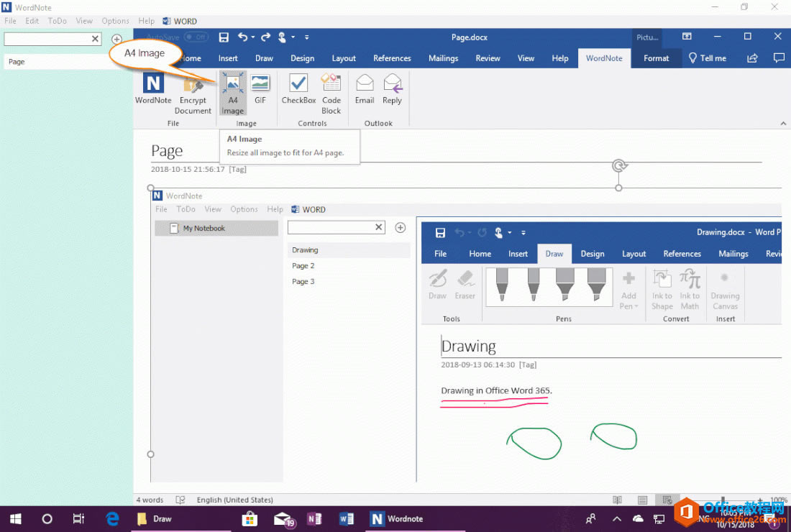The height and width of the screenshot is (532, 791).
Task: Collapse the ribbon with the chevron
Action: [x=783, y=123]
